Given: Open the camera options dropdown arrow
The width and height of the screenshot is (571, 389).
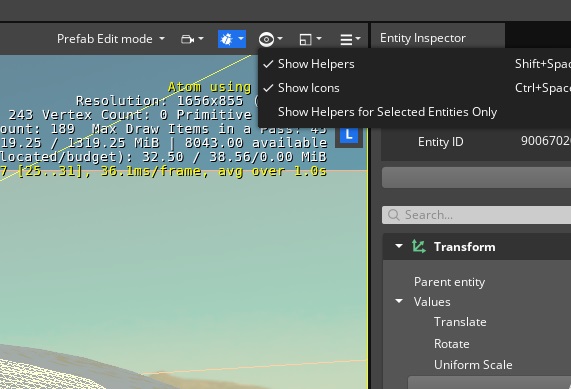Looking at the screenshot, I should [x=201, y=38].
